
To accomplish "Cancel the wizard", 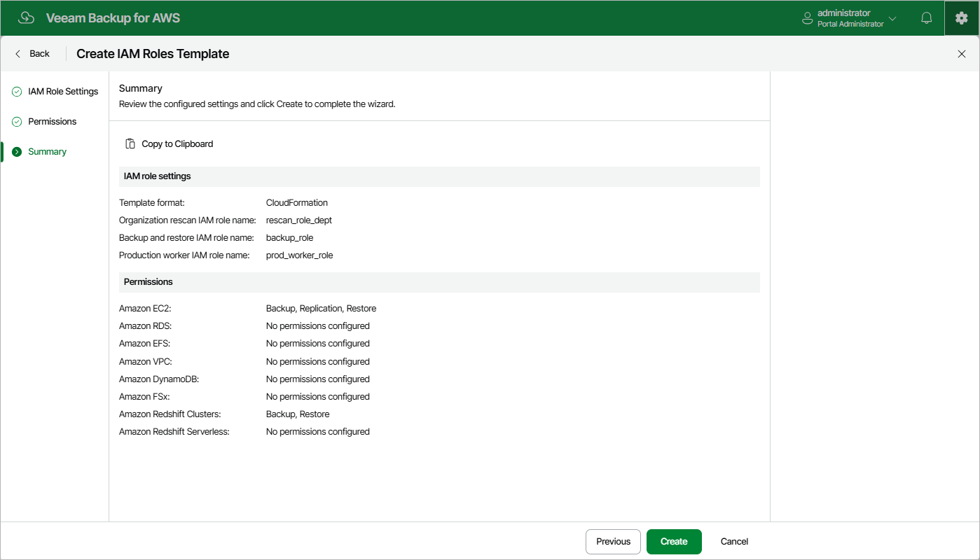I will (x=734, y=542).
